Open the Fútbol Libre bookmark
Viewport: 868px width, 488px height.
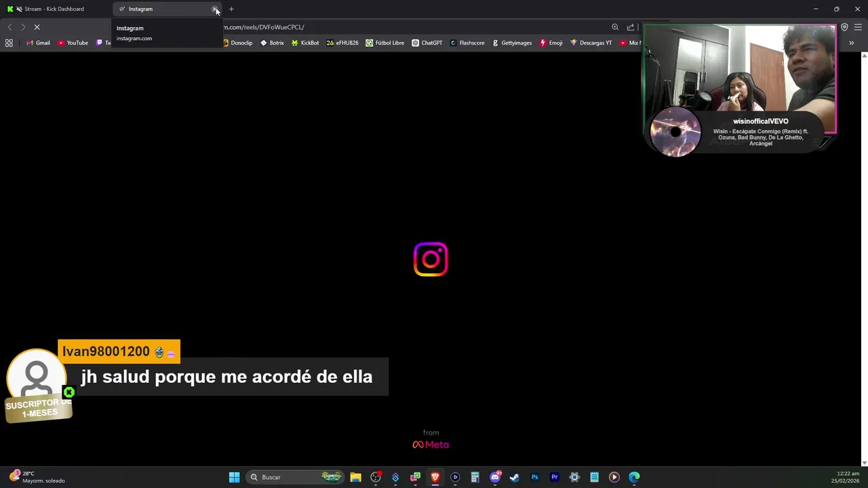coord(385,43)
